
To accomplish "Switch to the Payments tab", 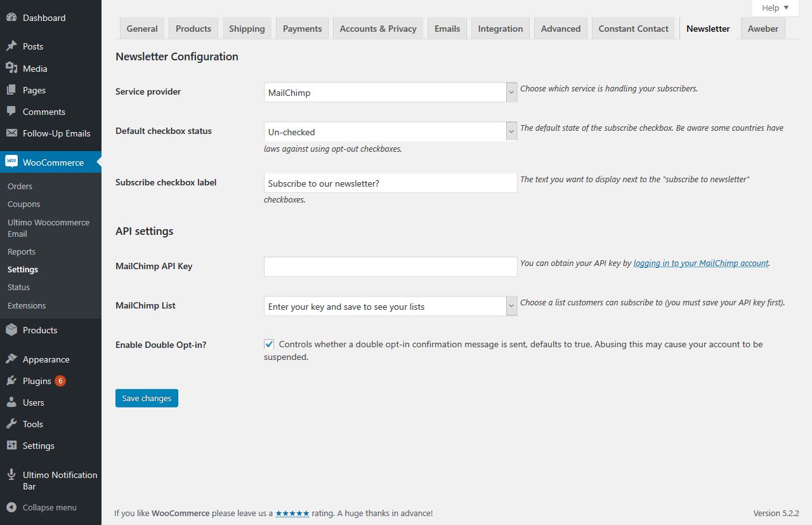I will click(x=302, y=29).
